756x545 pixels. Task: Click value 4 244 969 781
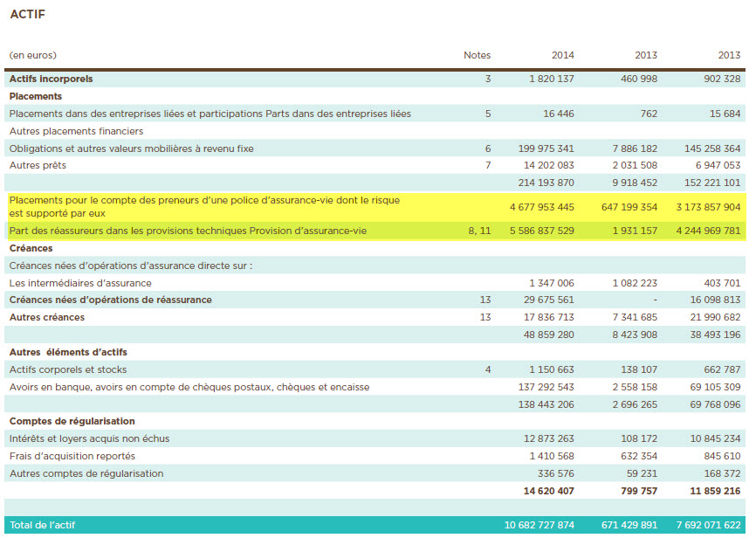tap(708, 231)
